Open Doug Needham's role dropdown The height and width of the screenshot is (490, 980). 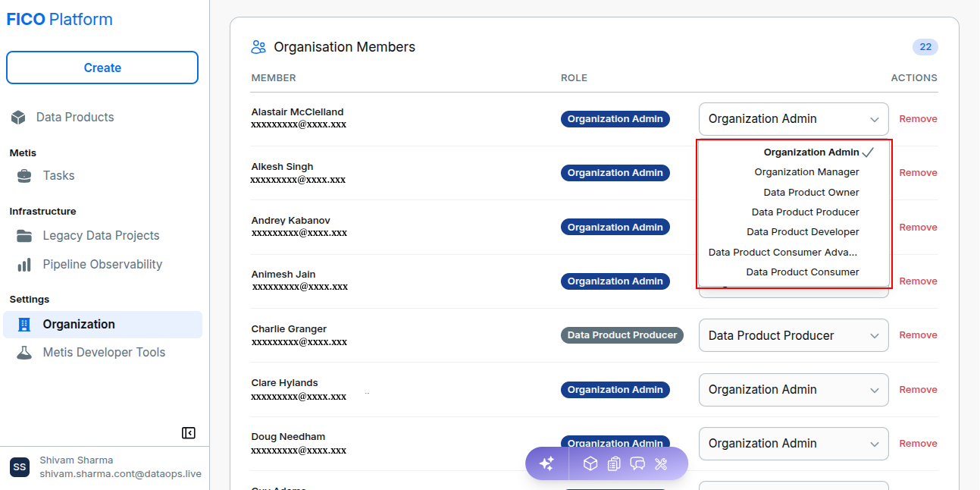[794, 444]
